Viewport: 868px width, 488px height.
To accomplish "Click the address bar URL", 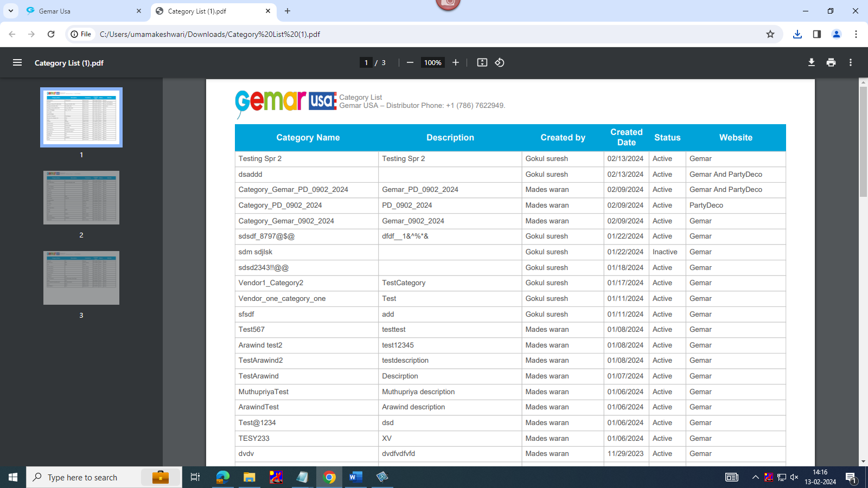I will (x=210, y=34).
